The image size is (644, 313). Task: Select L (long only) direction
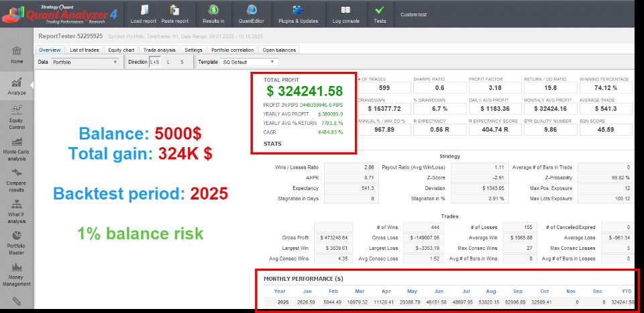(x=168, y=62)
